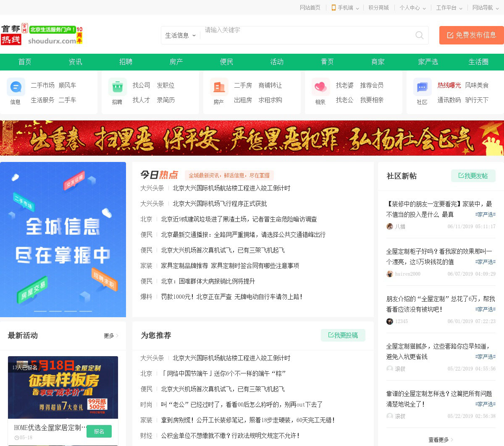Click the 我要投稿 button
The width and height of the screenshot is (504, 446).
click(343, 335)
